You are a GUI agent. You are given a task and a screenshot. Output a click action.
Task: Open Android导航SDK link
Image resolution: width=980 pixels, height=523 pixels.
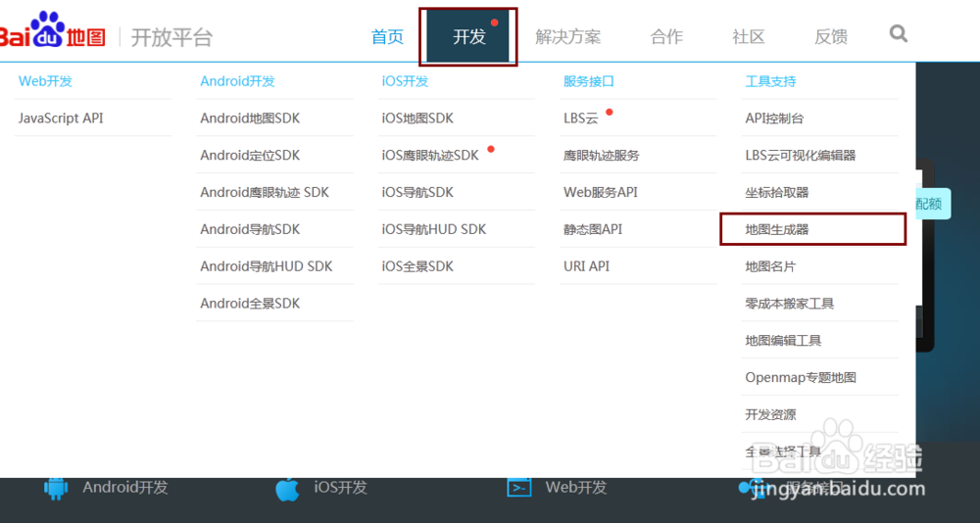click(250, 229)
